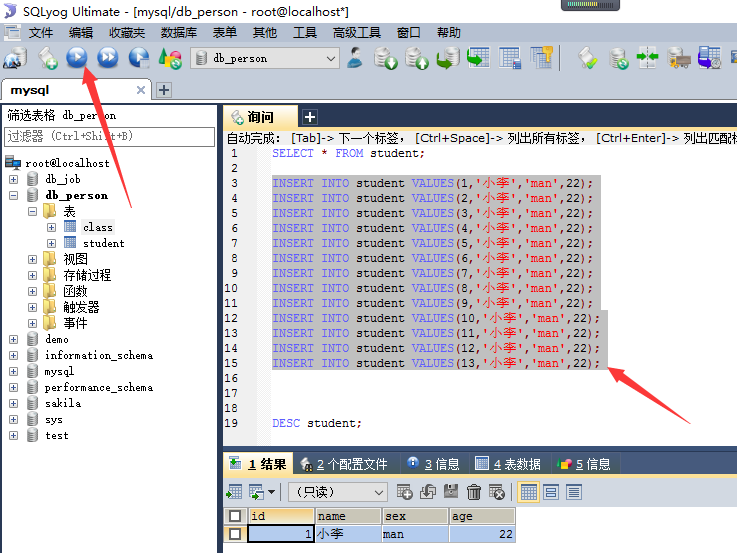Expand the 触发器 triggers folder
Screen dimensions: 737x553
click(x=32, y=307)
